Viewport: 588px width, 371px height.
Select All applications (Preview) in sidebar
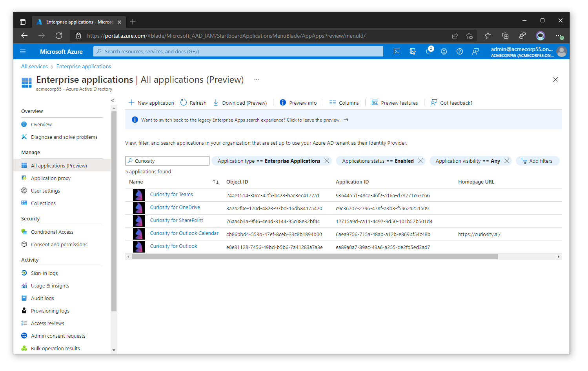tap(62, 165)
